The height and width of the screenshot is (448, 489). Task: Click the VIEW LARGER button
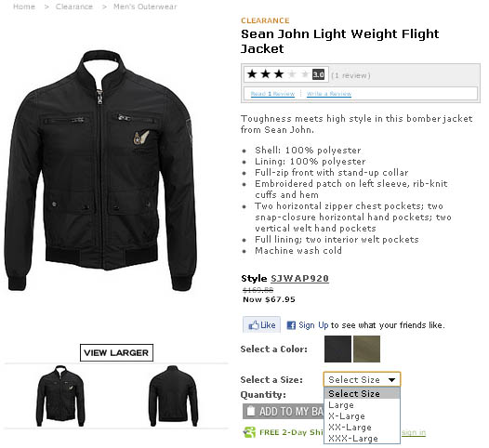(116, 352)
